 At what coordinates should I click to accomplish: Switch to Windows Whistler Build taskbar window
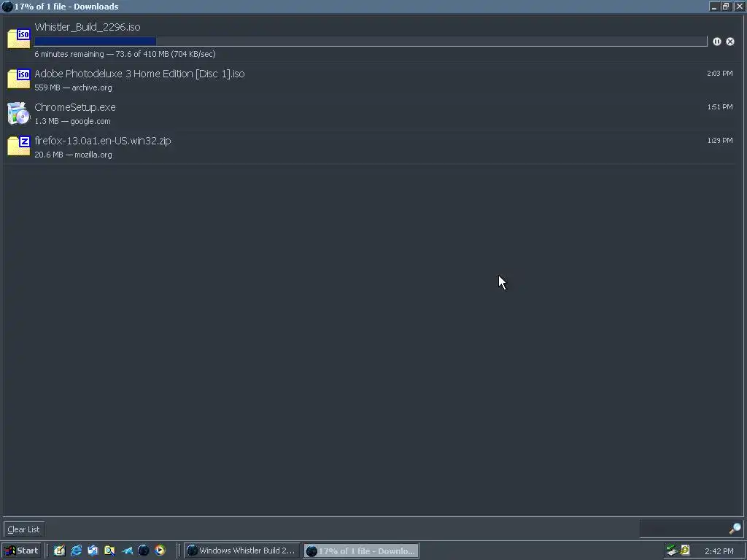click(242, 551)
